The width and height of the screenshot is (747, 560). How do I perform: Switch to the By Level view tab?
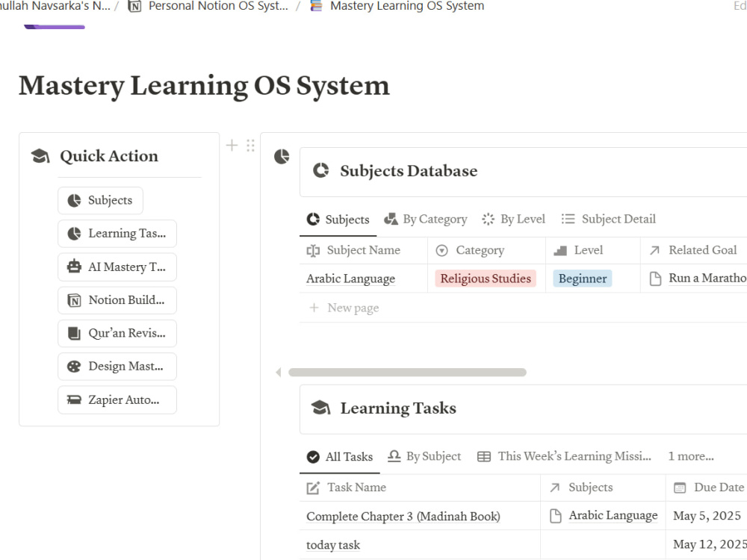pos(513,219)
